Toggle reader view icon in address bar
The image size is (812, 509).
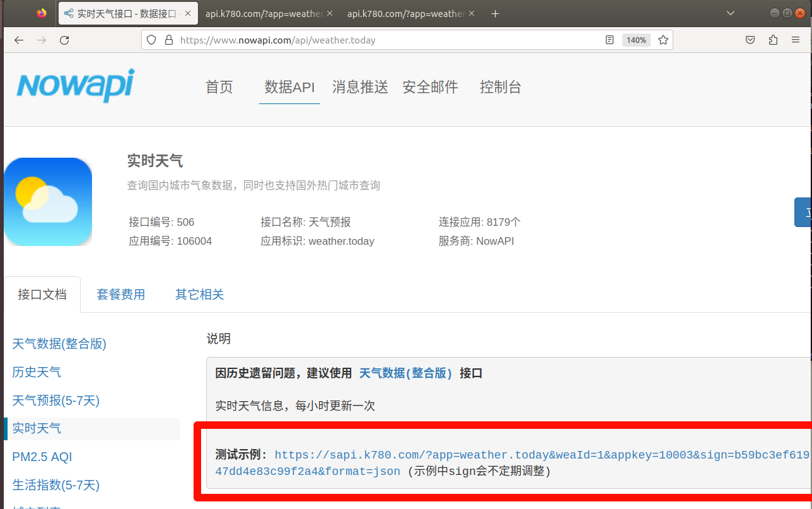pyautogui.click(x=609, y=40)
